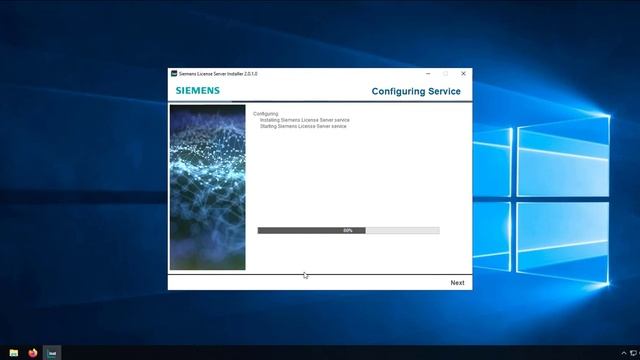Click the installer title bar app icon

(x=174, y=73)
